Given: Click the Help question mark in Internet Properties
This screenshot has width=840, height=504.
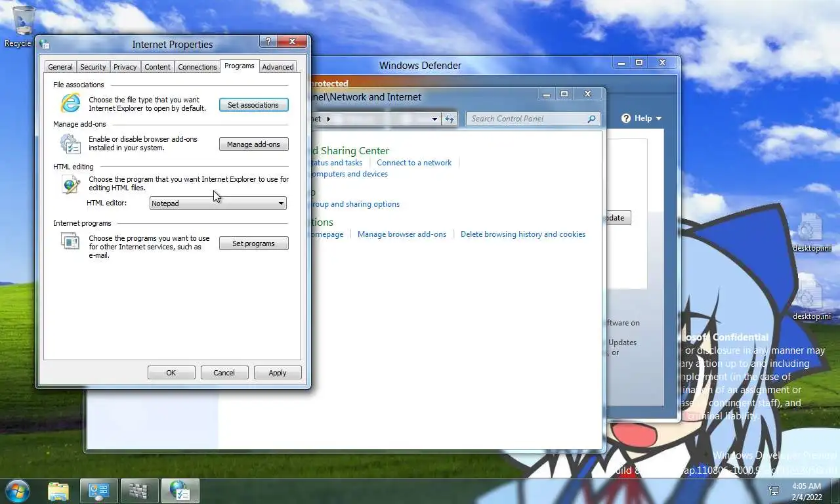Looking at the screenshot, I should click(268, 41).
